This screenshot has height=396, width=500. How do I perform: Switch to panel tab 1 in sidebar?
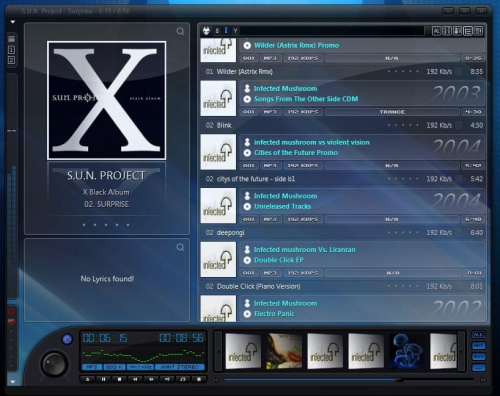[x=11, y=50]
